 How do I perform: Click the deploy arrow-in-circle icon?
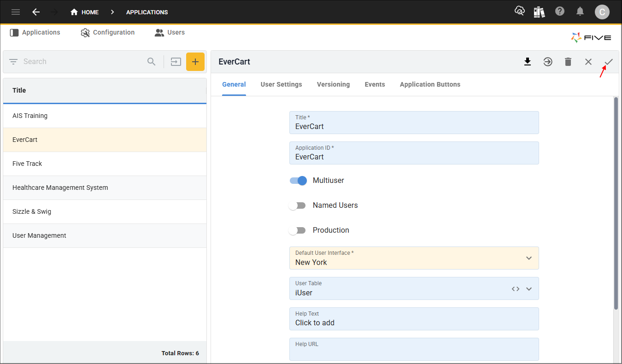[x=548, y=62]
